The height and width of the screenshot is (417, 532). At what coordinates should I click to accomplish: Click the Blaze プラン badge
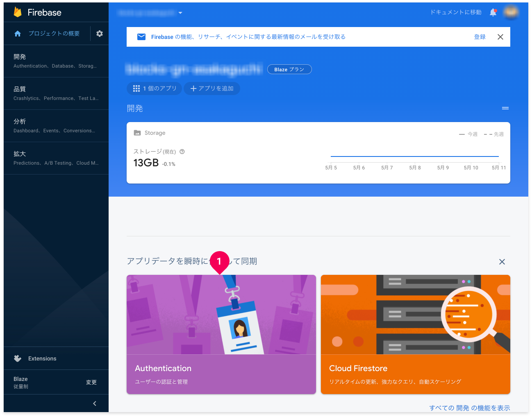point(289,69)
